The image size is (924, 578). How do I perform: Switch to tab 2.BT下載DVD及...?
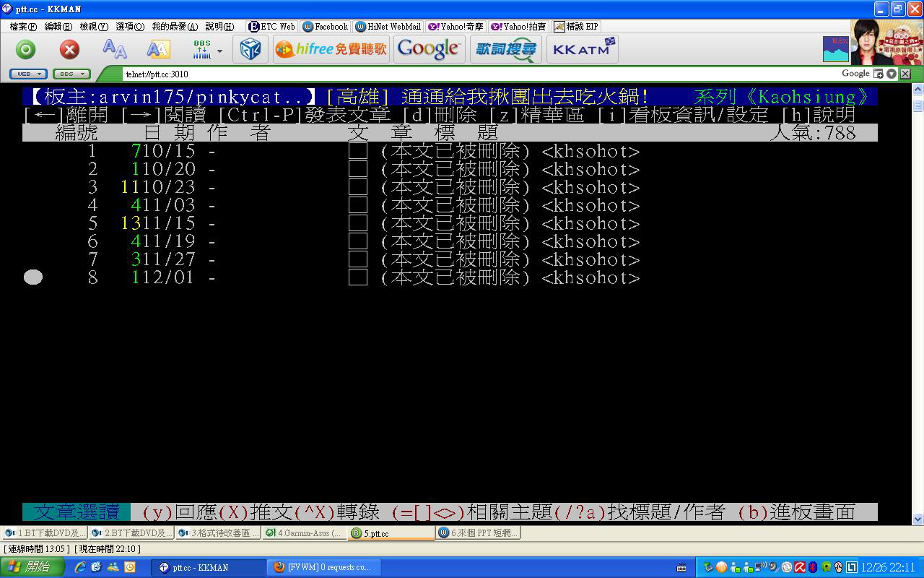click(x=131, y=533)
